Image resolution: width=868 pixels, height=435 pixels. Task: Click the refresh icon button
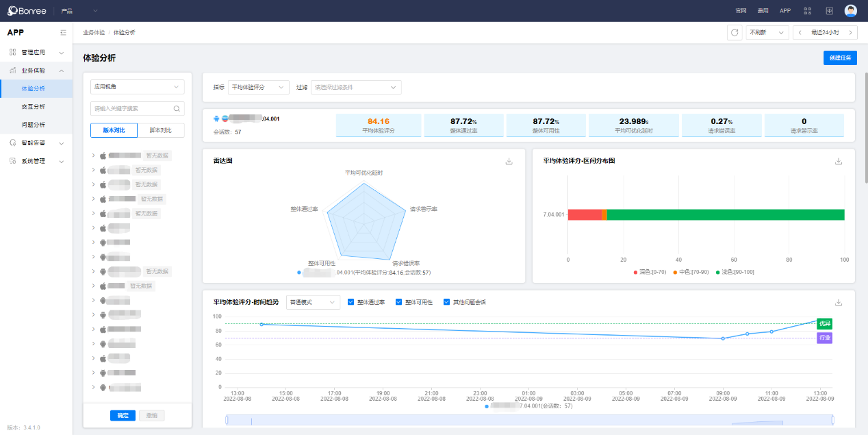pyautogui.click(x=735, y=32)
